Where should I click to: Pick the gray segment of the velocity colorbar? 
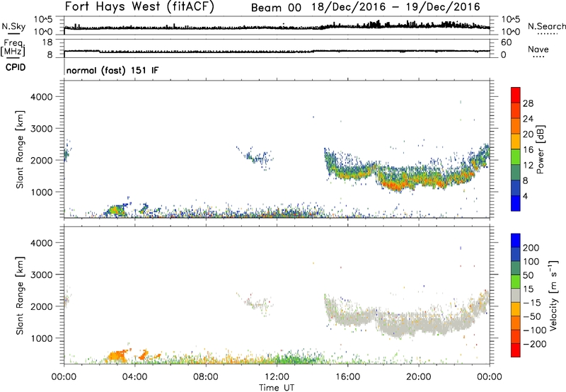(x=516, y=296)
